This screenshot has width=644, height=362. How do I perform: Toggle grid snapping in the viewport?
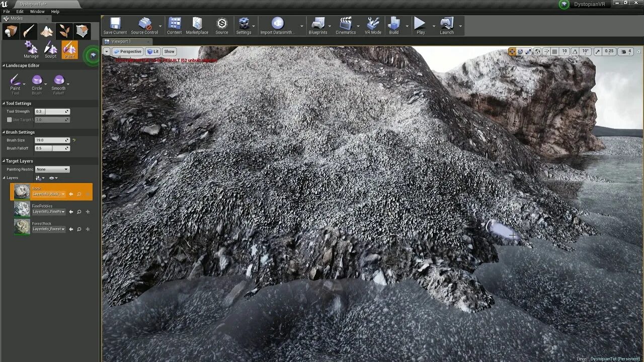click(x=554, y=51)
